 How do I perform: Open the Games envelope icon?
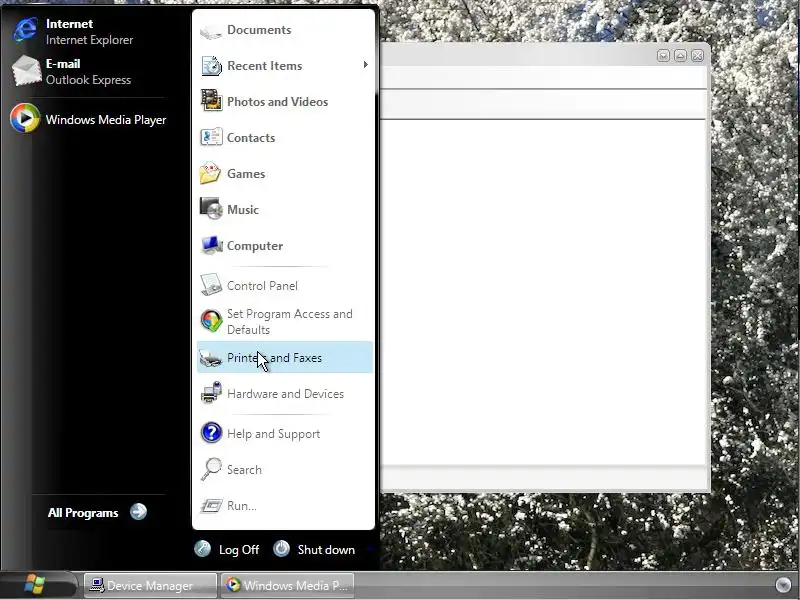tap(210, 173)
